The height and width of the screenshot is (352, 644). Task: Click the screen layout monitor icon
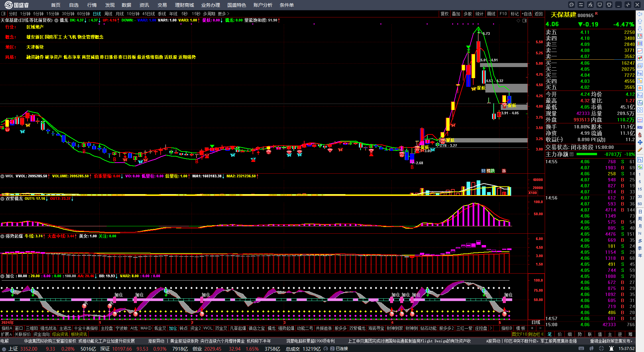[600, 5]
